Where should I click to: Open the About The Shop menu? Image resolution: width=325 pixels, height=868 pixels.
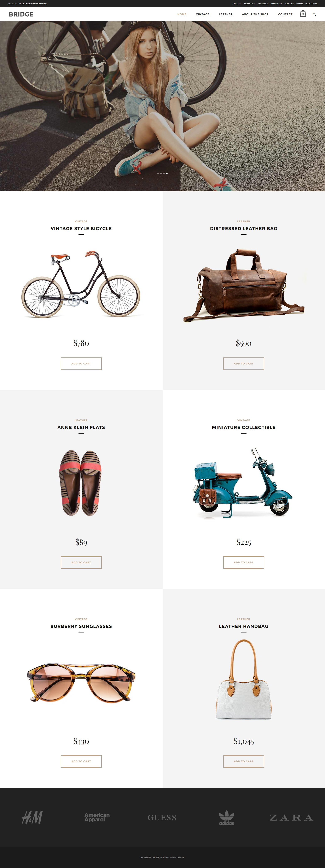click(x=255, y=14)
